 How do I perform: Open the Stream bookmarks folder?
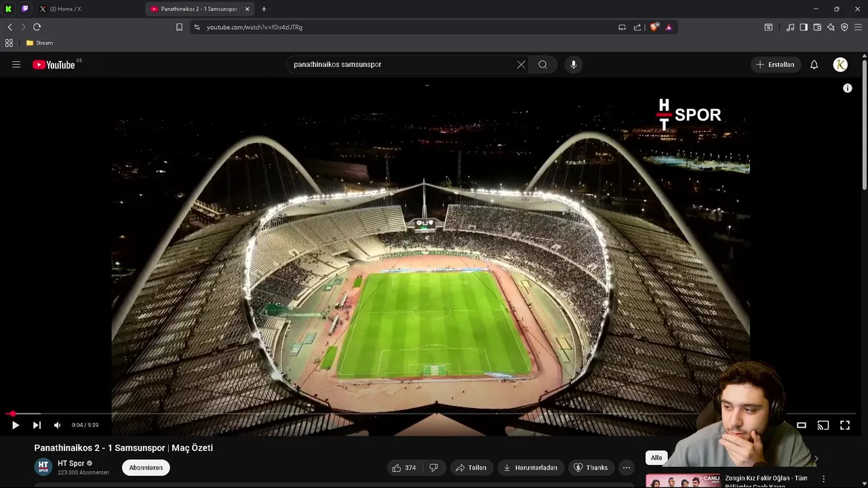39,43
